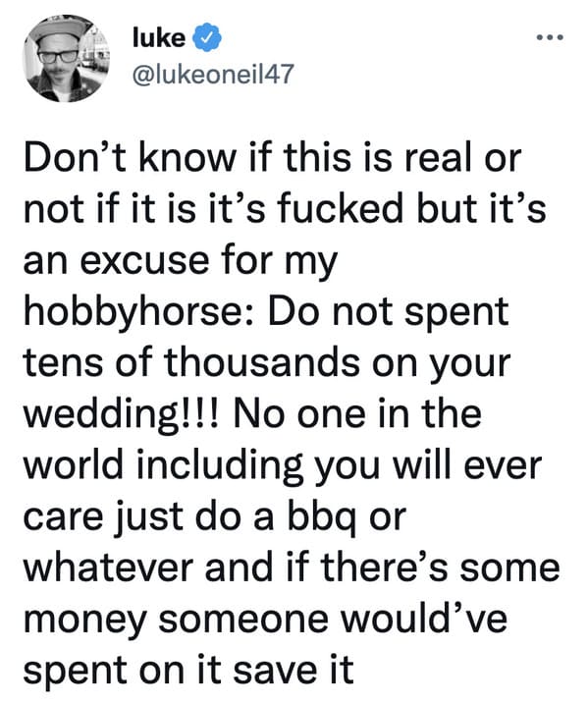Open luke's profile picture
The height and width of the screenshot is (704, 588).
(66, 58)
